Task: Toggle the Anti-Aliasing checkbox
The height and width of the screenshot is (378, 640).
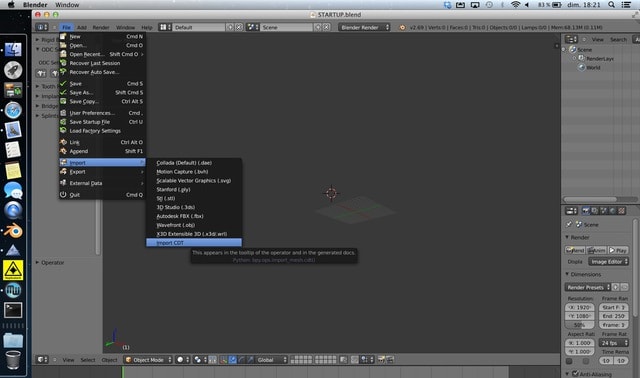Action: [575, 374]
